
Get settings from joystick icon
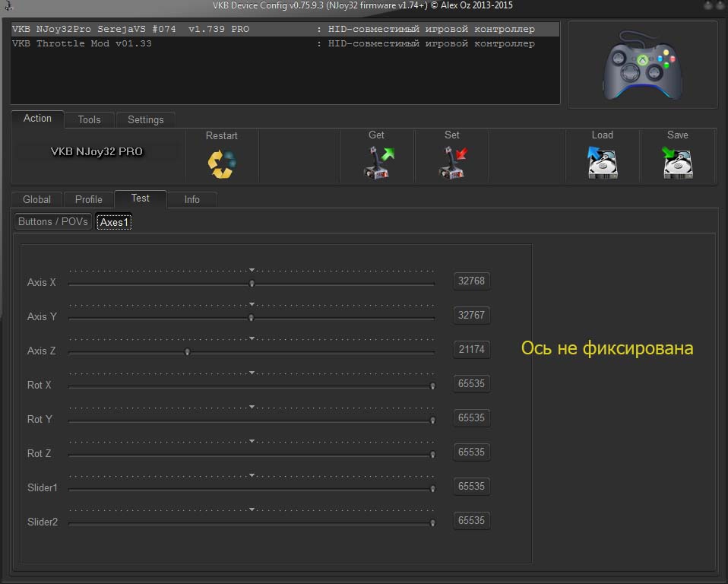point(378,163)
